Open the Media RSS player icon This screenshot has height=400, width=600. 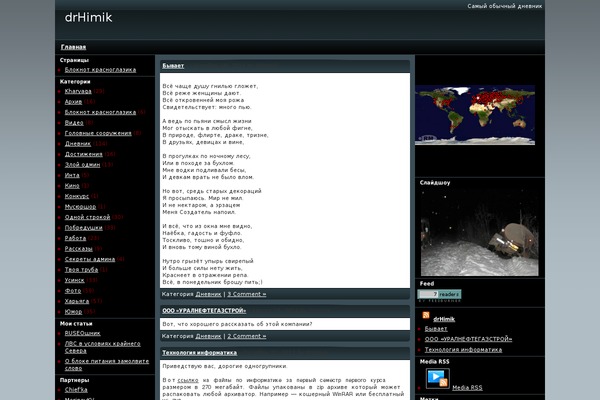tap(438, 379)
